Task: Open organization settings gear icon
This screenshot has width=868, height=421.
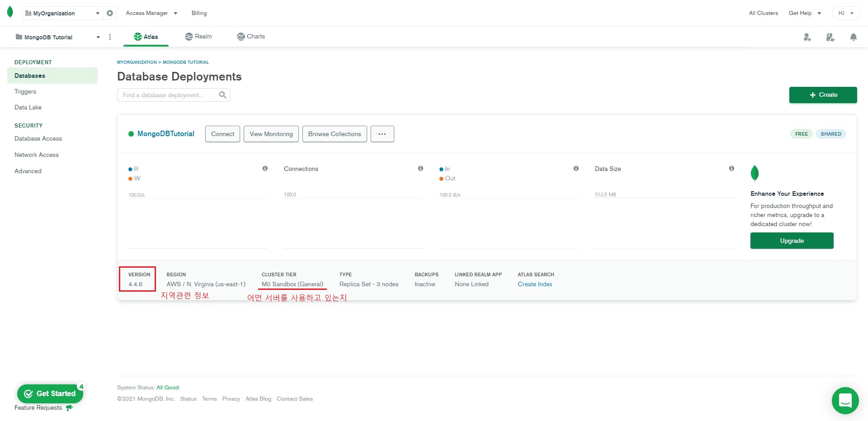Action: 110,13
